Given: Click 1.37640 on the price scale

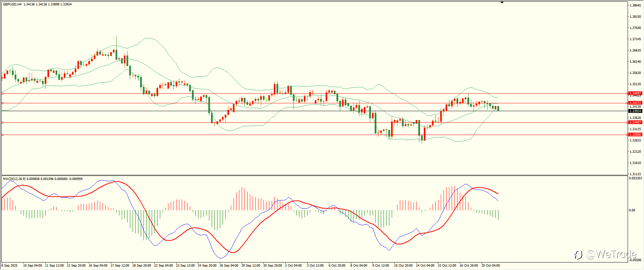Looking at the screenshot, I should click(x=635, y=28).
